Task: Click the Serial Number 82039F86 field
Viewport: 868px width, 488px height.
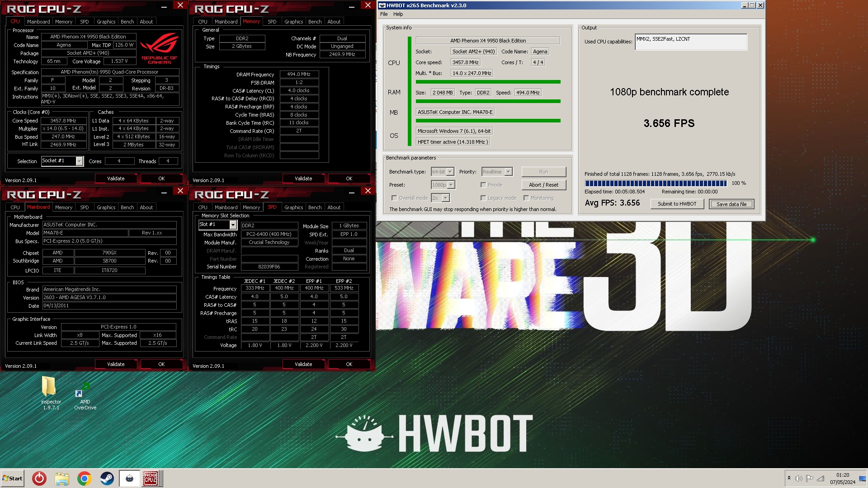Action: [269, 267]
